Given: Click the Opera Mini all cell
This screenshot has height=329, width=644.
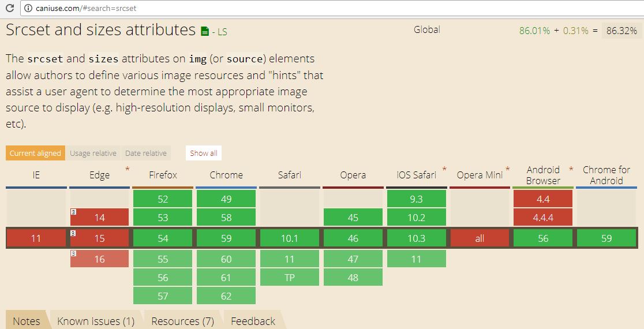Looking at the screenshot, I should pyautogui.click(x=480, y=238).
